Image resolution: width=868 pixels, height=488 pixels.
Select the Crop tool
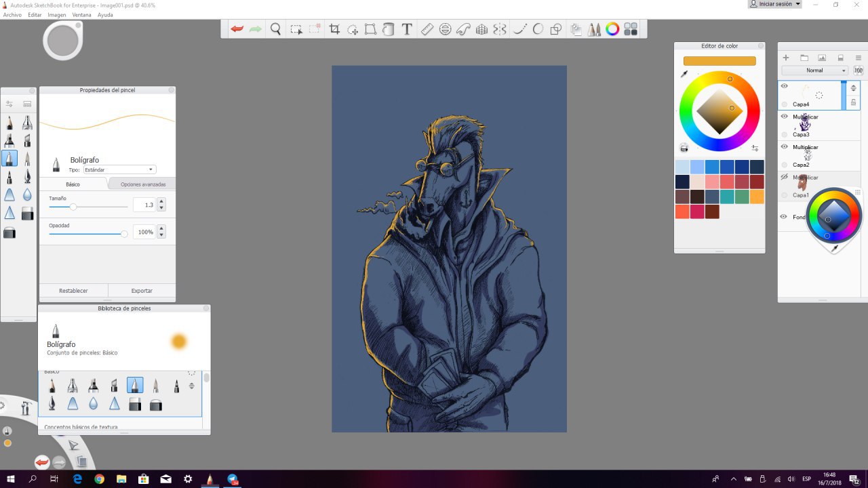334,29
